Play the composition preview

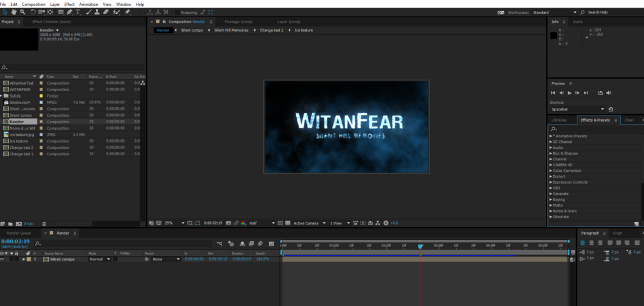click(569, 93)
